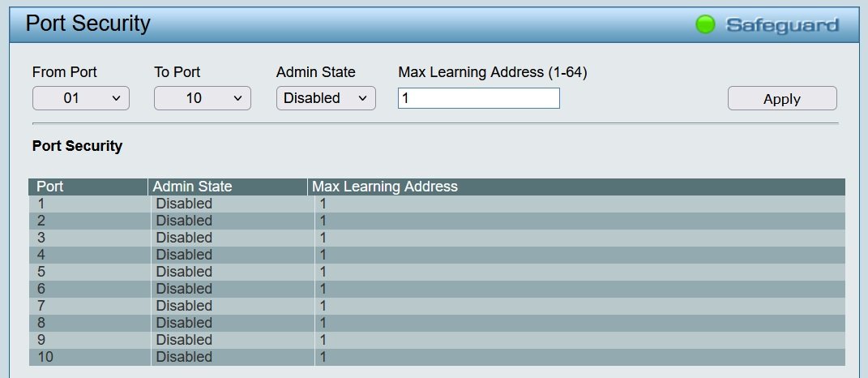The image size is (868, 378).
Task: Click the Disabled state of port 7
Action: point(184,306)
